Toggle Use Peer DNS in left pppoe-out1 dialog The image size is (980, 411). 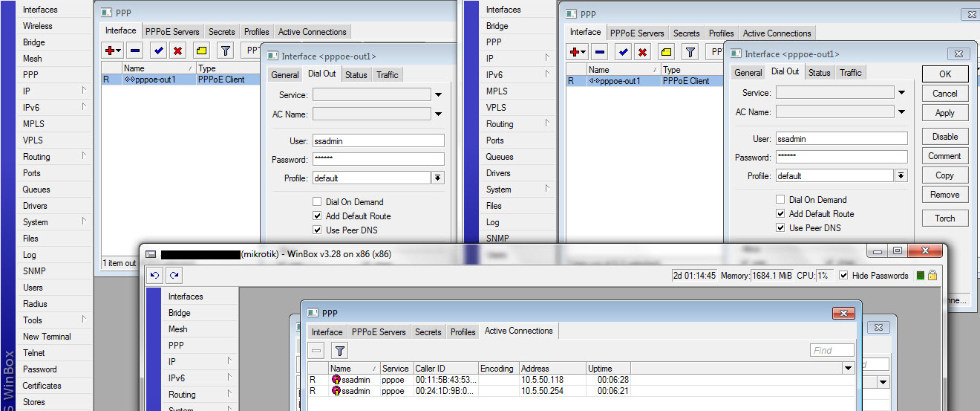pos(317,230)
